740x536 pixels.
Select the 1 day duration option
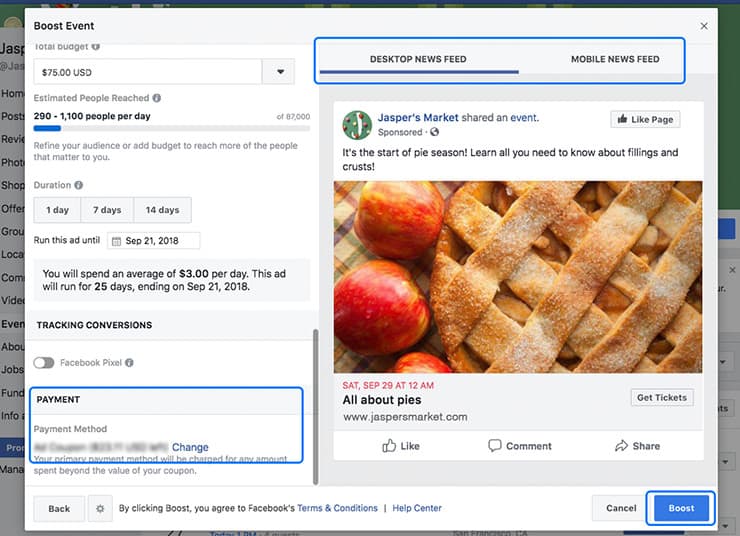tap(57, 210)
